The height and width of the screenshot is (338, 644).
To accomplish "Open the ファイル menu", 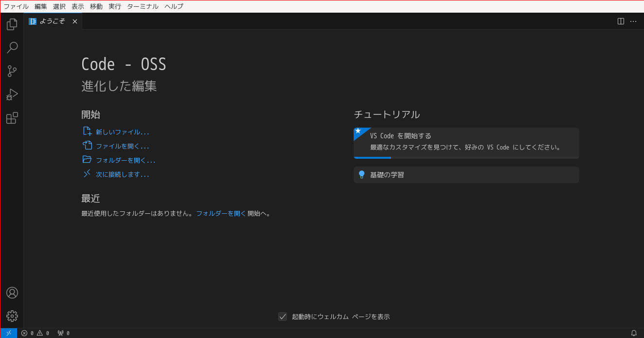I will (x=16, y=6).
